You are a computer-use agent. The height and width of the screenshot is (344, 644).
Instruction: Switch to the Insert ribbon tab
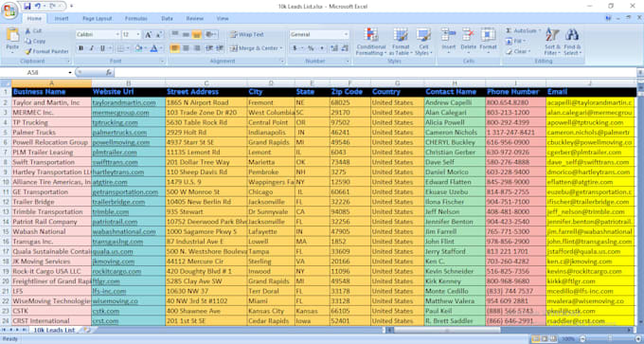pyautogui.click(x=62, y=19)
